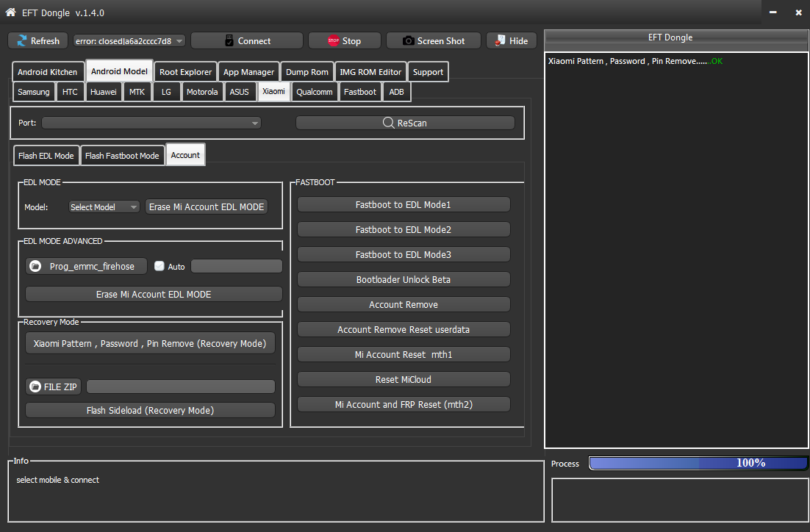Click Mi Account and FRP Reset (mth2)

[404, 404]
